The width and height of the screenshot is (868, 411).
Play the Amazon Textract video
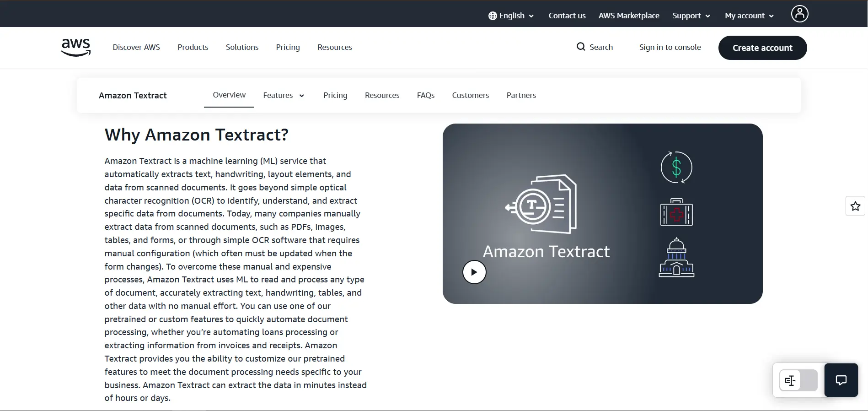tap(474, 272)
